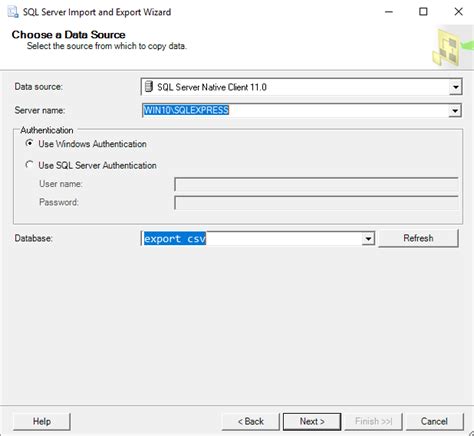This screenshot has width=474, height=436.
Task: Click 'Select the source from which to copy data.' text
Action: pyautogui.click(x=107, y=46)
